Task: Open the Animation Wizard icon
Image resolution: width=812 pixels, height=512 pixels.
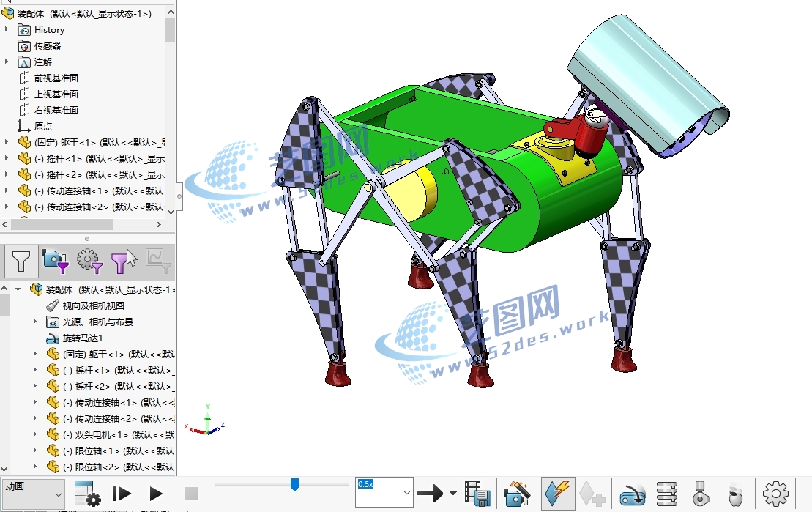Action: click(x=517, y=494)
